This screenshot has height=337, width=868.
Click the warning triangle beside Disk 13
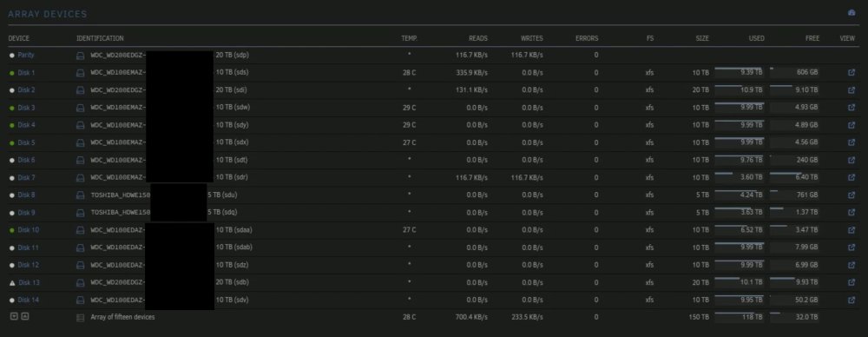tap(12, 282)
